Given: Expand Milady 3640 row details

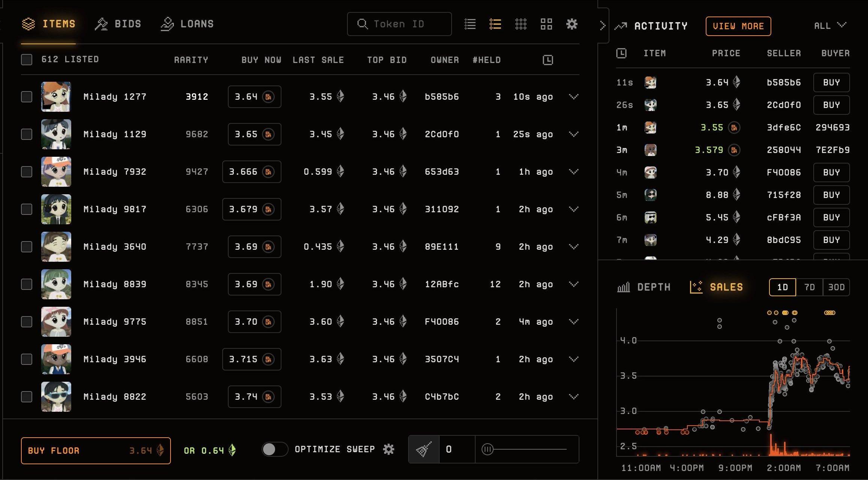Looking at the screenshot, I should 573,247.
